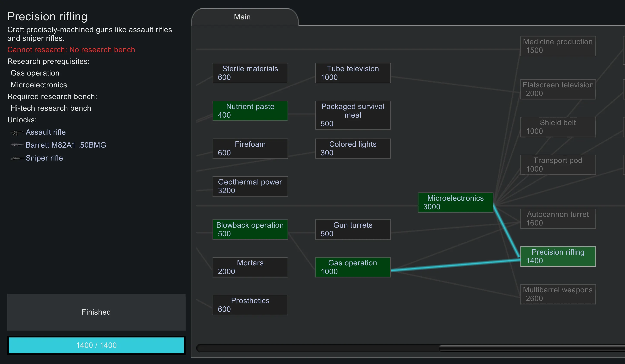
Task: Click the 1400 / 1400 progress bar
Action: 96,345
